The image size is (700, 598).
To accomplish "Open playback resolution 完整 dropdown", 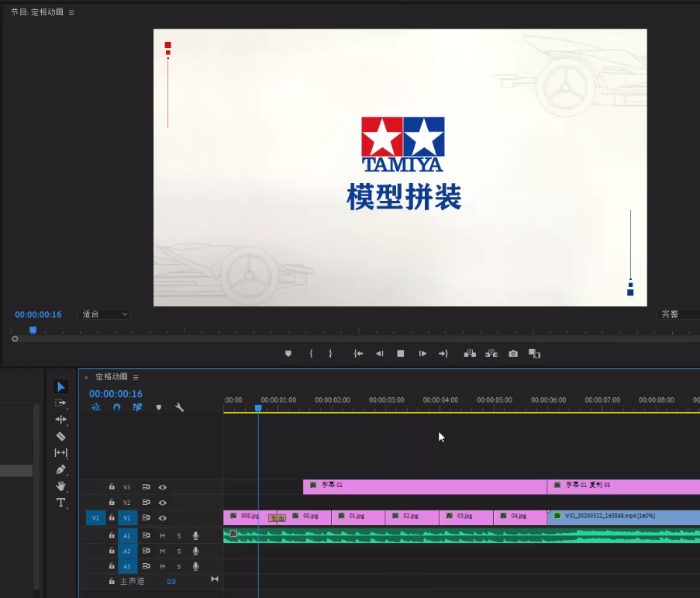I will point(678,314).
